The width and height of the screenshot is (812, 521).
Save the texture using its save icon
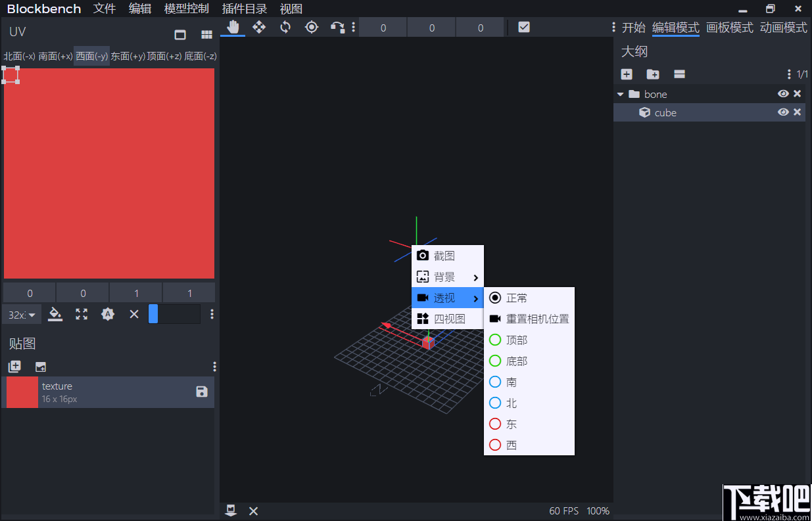202,392
